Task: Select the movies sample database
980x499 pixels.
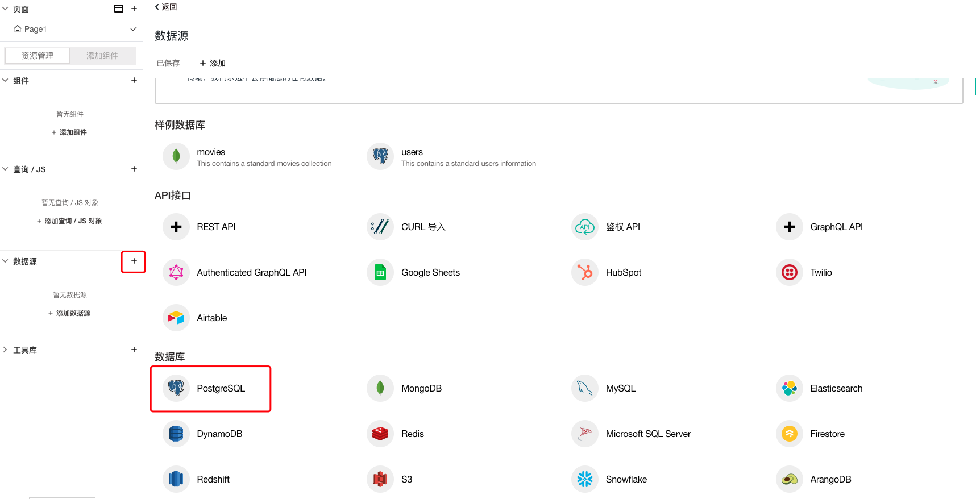Action: [211, 152]
